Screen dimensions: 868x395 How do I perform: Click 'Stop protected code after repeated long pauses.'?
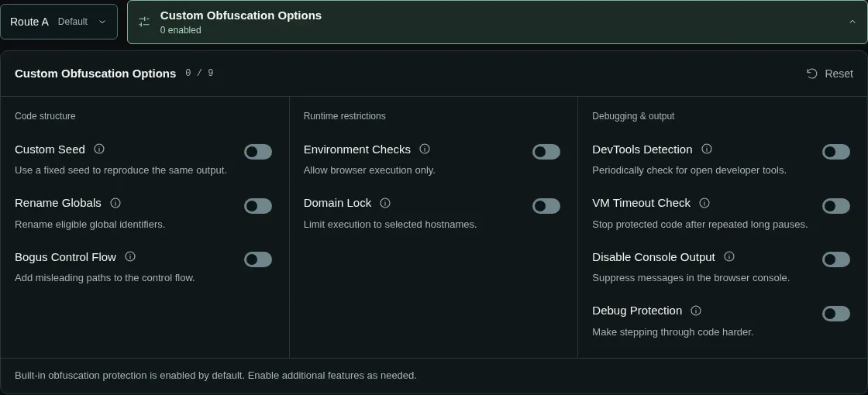[x=700, y=225]
